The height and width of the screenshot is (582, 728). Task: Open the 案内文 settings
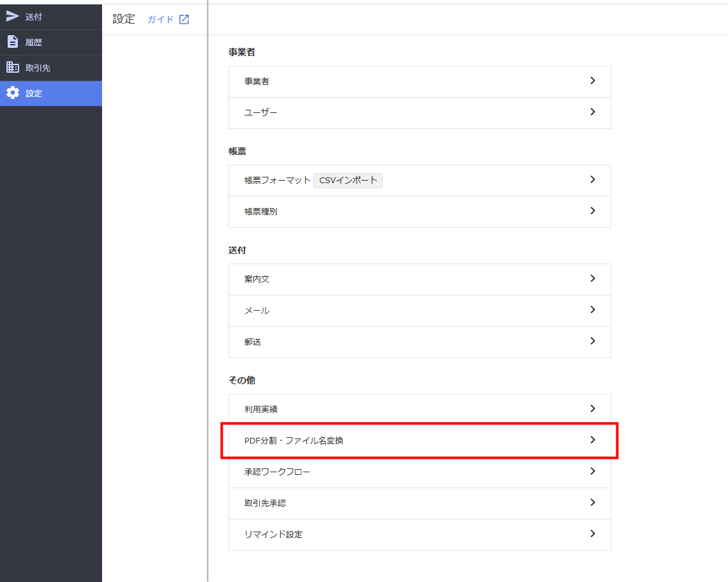click(257, 280)
